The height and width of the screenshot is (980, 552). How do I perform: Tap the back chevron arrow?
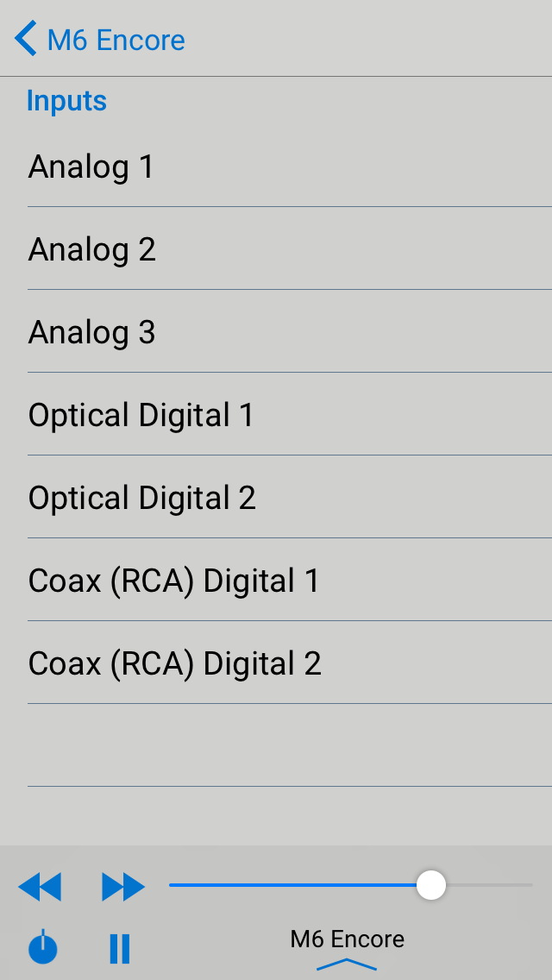coord(26,40)
